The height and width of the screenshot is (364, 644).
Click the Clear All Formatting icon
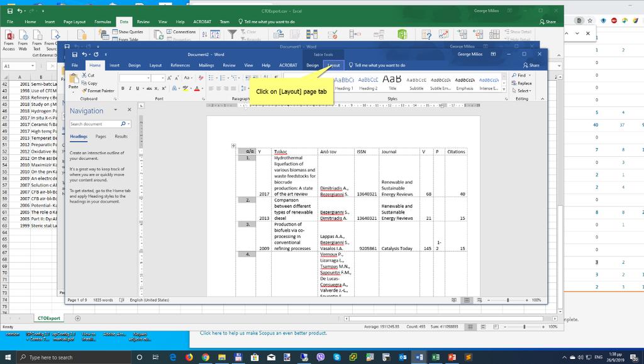(x=201, y=77)
